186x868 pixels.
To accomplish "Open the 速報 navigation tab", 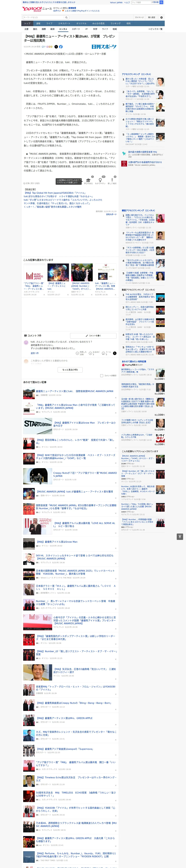I will coord(38,24).
